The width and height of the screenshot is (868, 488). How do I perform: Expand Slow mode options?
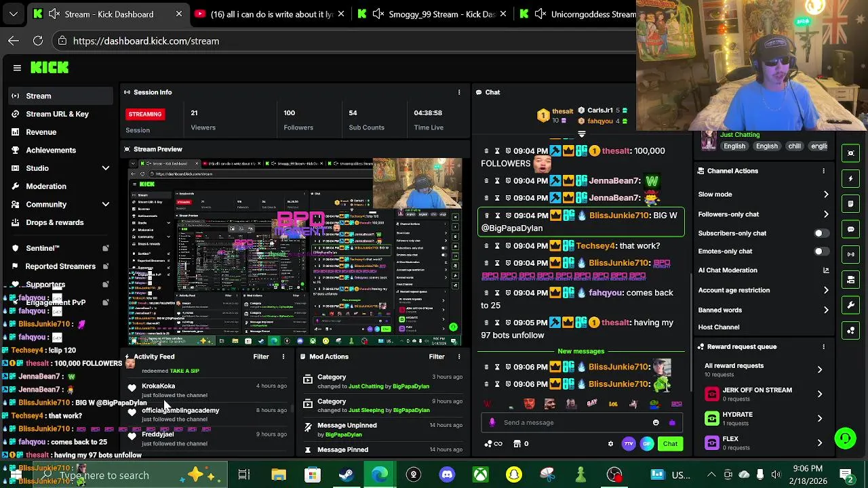pos(763,195)
